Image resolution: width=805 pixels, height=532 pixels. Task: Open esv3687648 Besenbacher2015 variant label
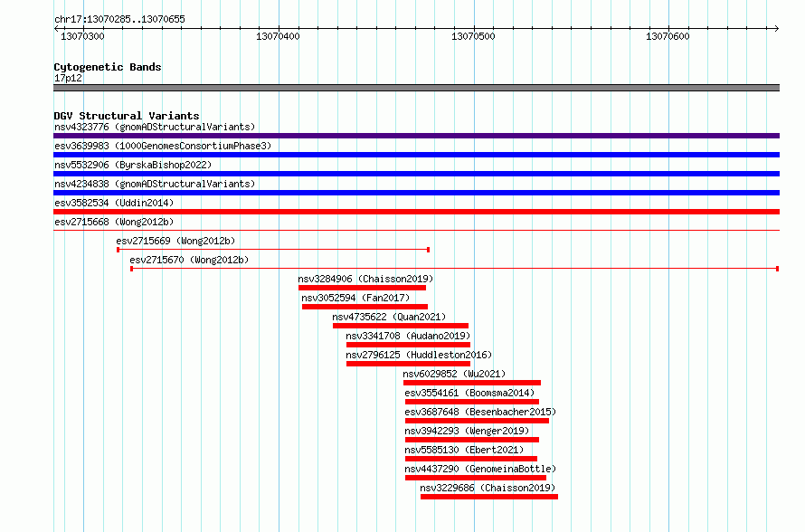click(480, 412)
